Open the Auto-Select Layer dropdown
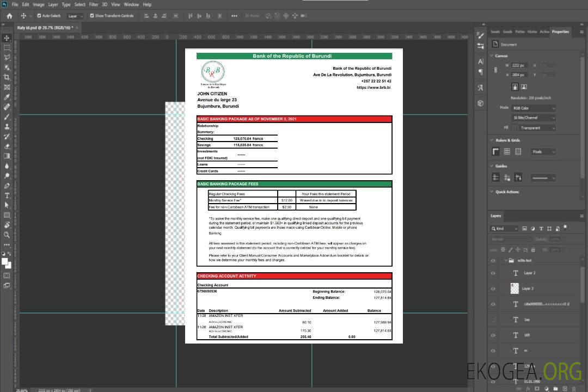Viewport: 588px width, 392px height. [x=75, y=16]
